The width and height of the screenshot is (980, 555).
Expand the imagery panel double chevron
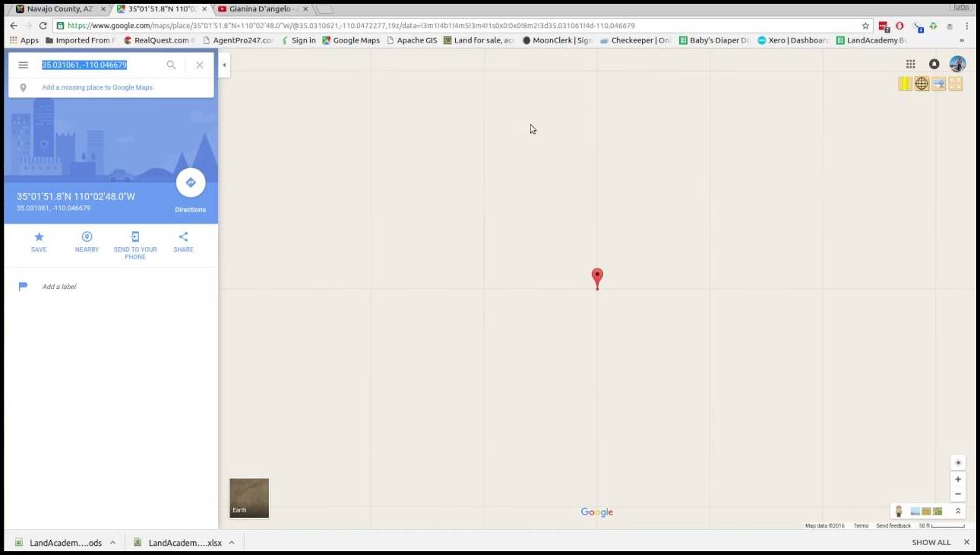[958, 512]
